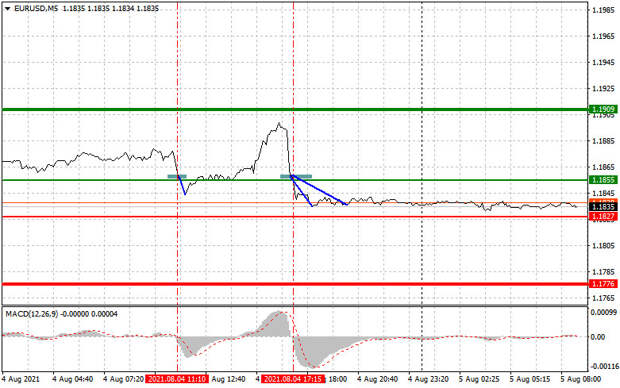Viewport: 620px width, 388px height.
Task: Click the 1.1805 price scale value
Action: pyautogui.click(x=603, y=246)
